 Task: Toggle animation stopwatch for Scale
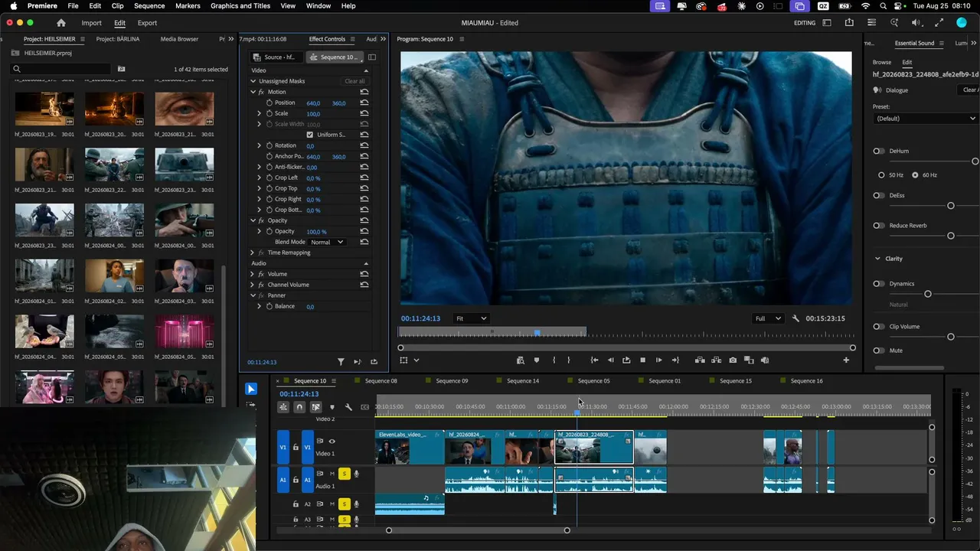click(269, 113)
